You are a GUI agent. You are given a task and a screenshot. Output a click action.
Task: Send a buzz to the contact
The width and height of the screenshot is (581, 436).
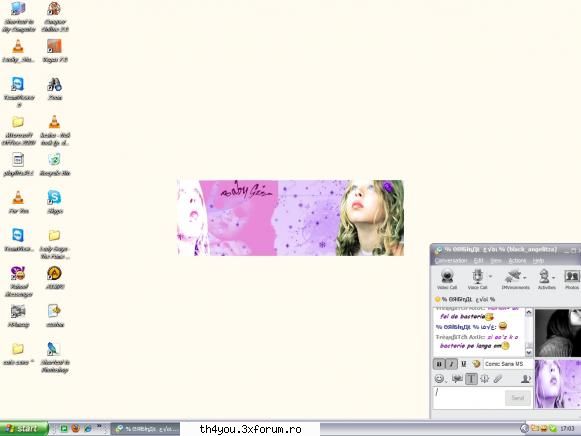(485, 379)
